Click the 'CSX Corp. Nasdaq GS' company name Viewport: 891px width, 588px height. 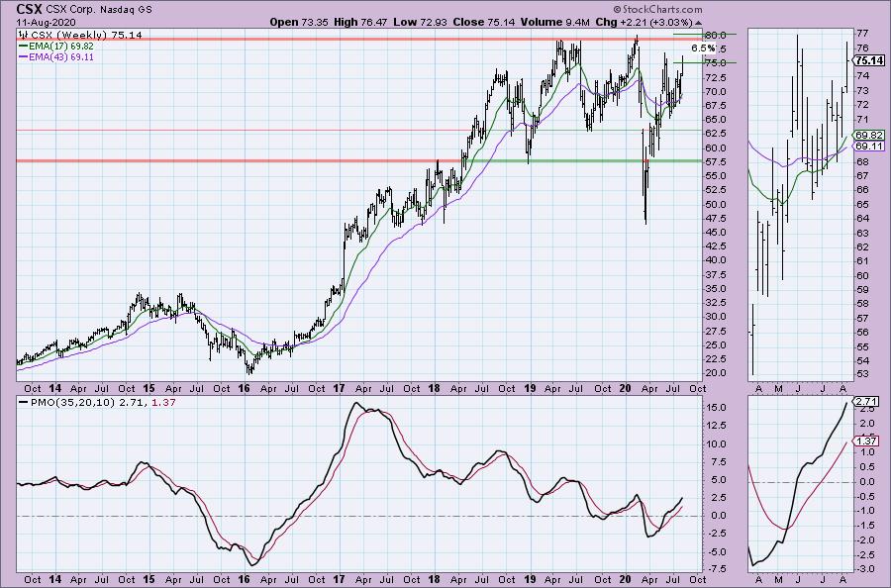(98, 10)
